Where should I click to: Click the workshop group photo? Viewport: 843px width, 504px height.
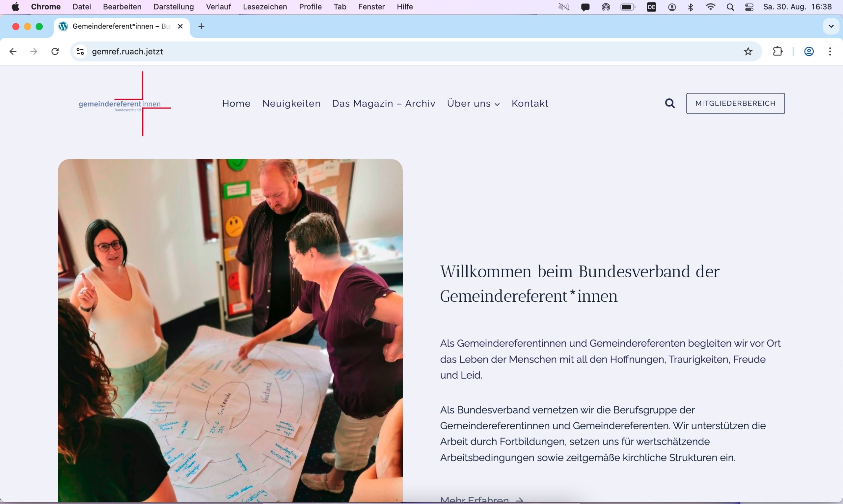[230, 330]
